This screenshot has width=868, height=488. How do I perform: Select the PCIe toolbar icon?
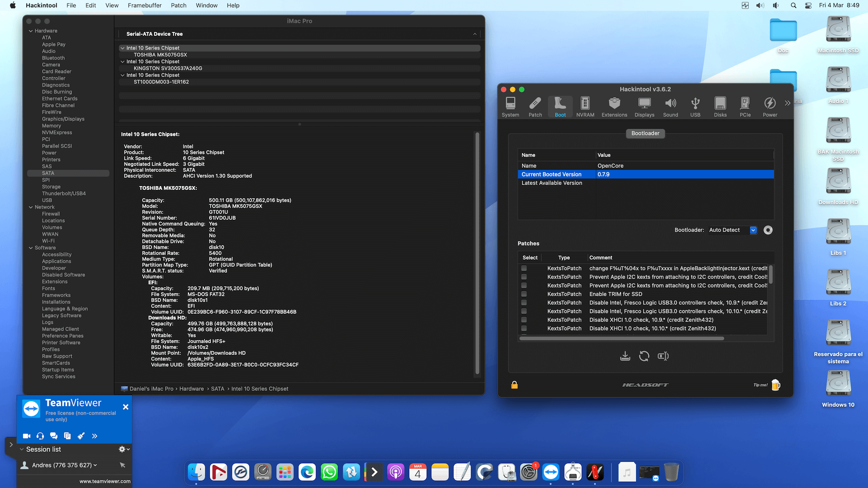point(745,107)
